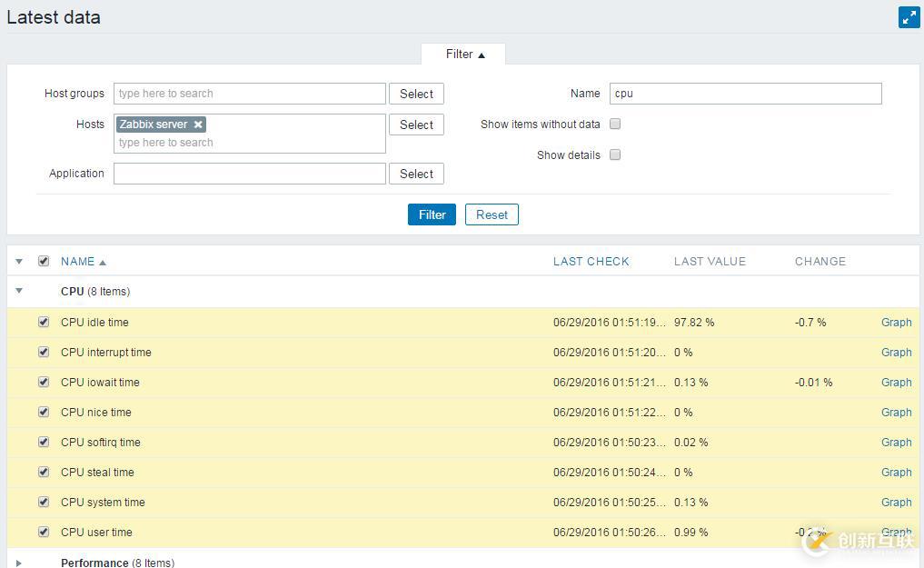This screenshot has height=568, width=924.
Task: Enable Show items without data
Action: pos(615,125)
